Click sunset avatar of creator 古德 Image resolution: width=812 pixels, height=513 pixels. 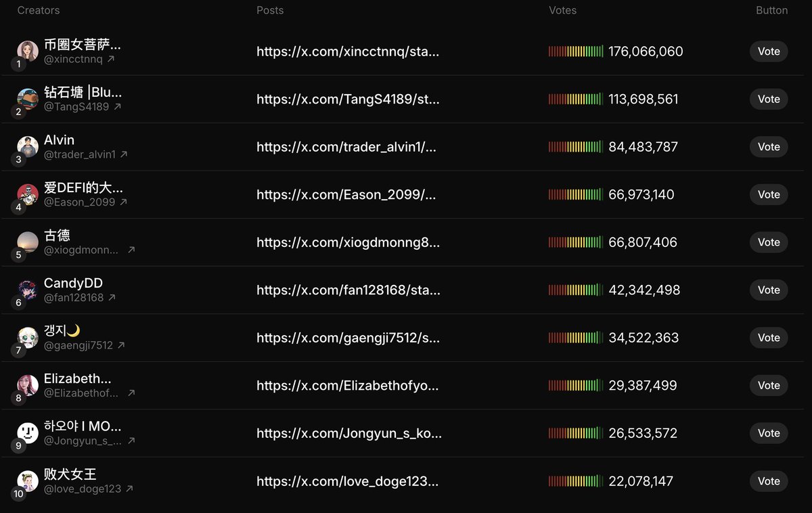(28, 242)
